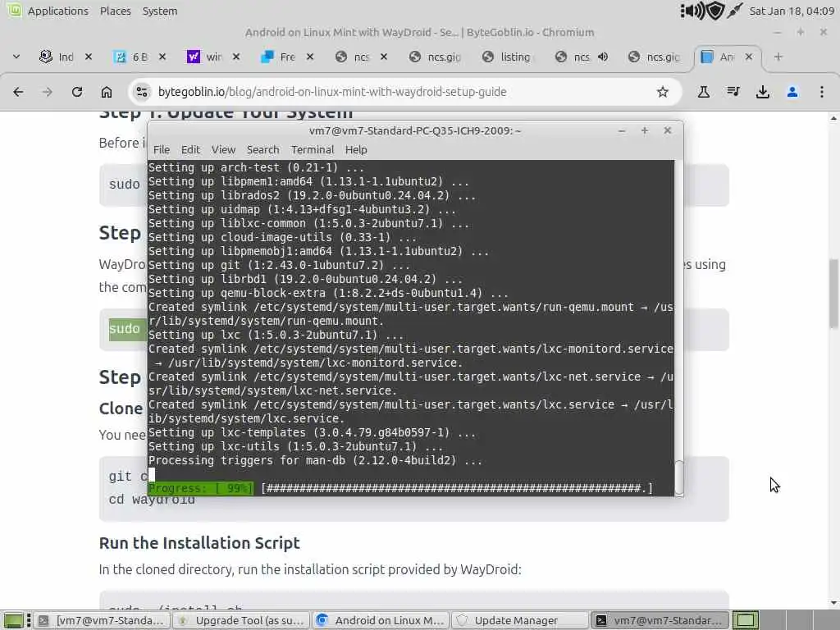Open the media controls icon
The height and width of the screenshot is (630, 840).
tap(733, 92)
